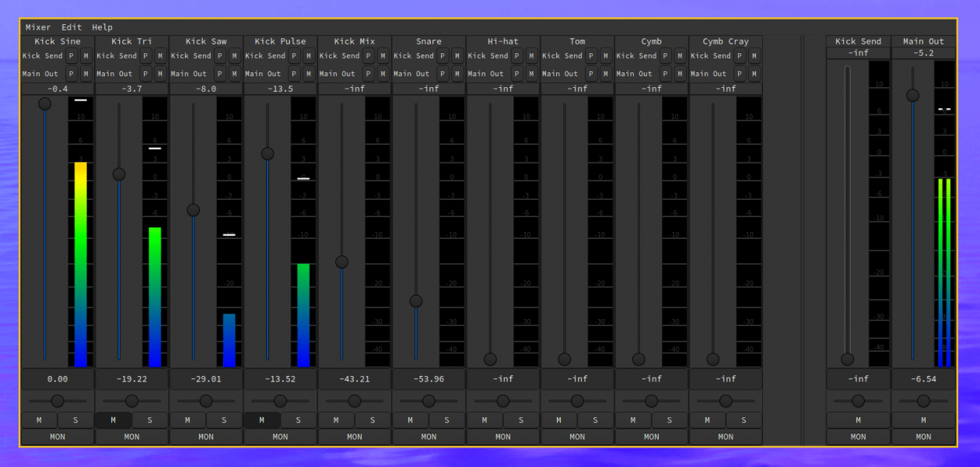The height and width of the screenshot is (467, 980).
Task: Toggle the Kick Send P button on Kick Saw
Action: click(x=220, y=56)
